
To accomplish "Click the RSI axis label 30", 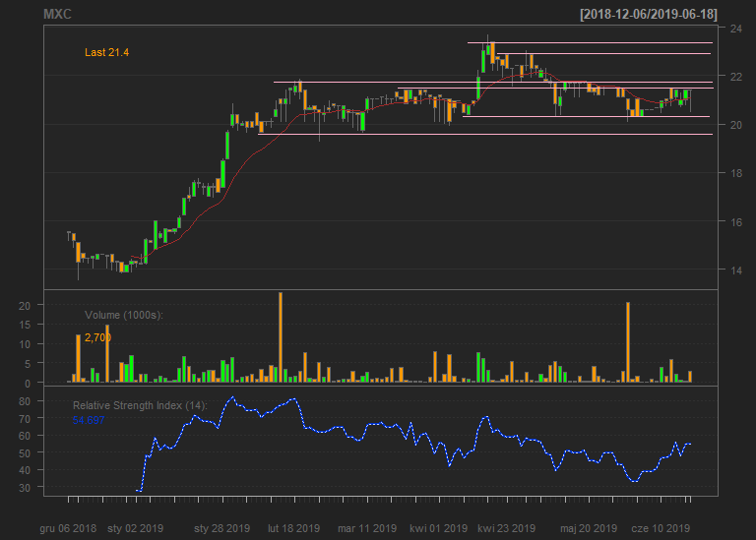I will (25, 488).
